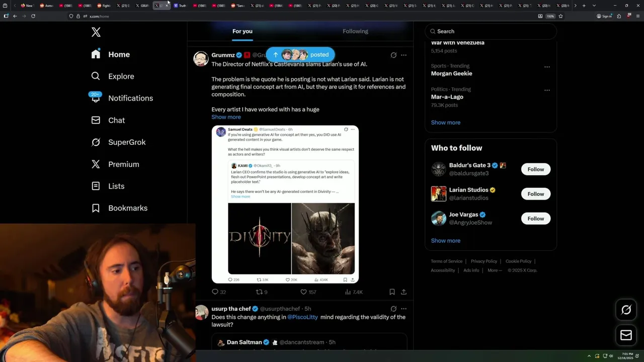Open browser extensions icon

pos(619,16)
